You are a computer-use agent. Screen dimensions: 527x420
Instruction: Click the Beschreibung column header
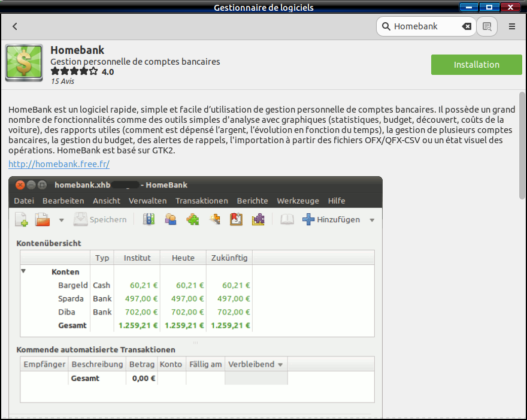[97, 364]
